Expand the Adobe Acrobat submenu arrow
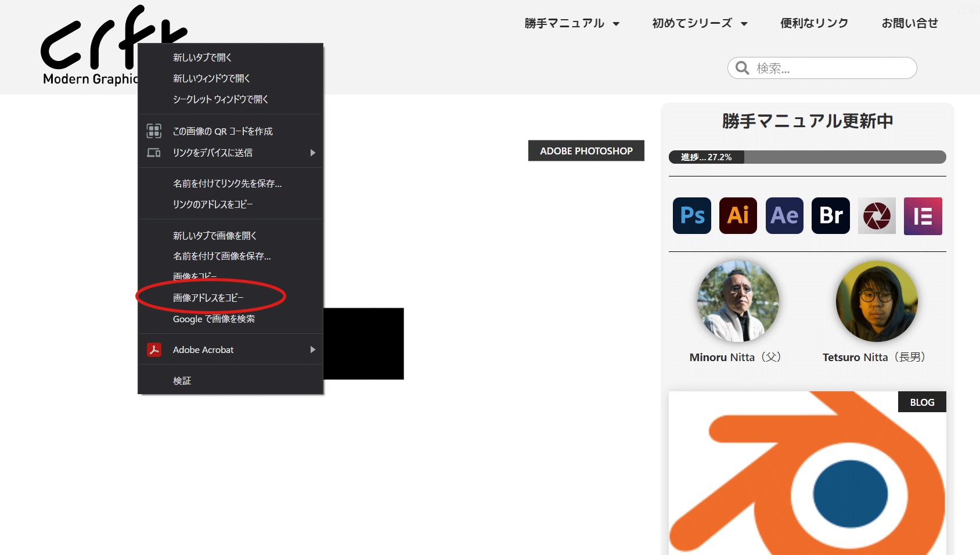The width and height of the screenshot is (980, 555). [x=312, y=349]
